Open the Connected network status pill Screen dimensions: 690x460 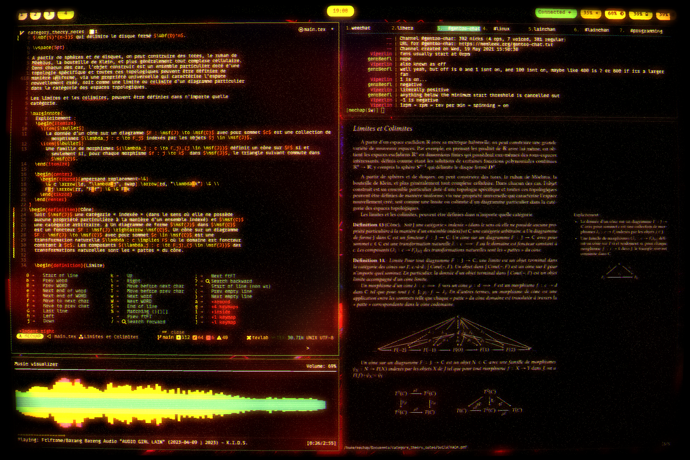556,13
